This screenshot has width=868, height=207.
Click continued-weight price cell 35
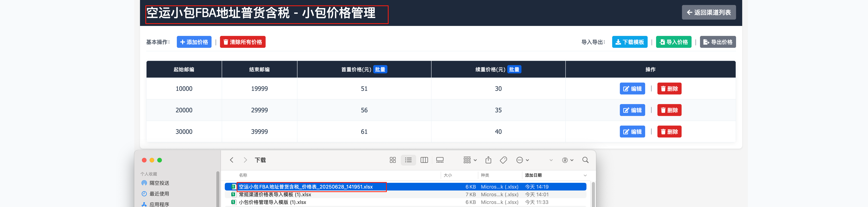(498, 110)
